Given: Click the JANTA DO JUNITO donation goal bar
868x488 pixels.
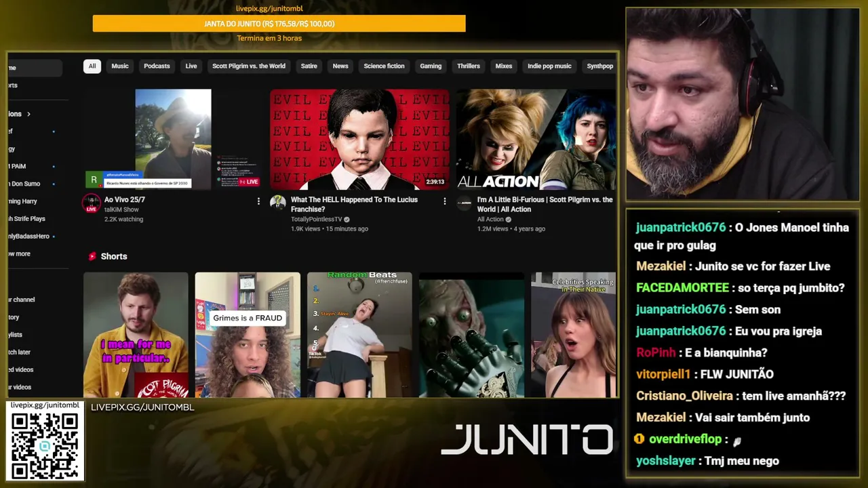Looking at the screenshot, I should (279, 24).
